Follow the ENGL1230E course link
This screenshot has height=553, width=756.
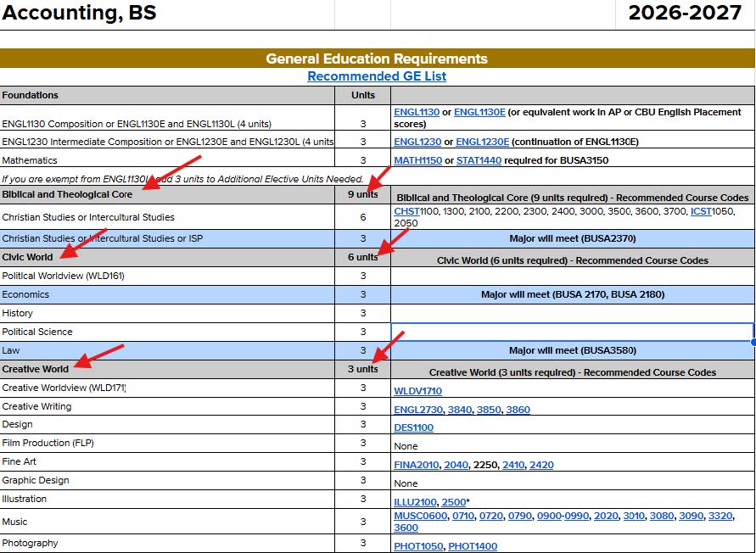tap(482, 142)
